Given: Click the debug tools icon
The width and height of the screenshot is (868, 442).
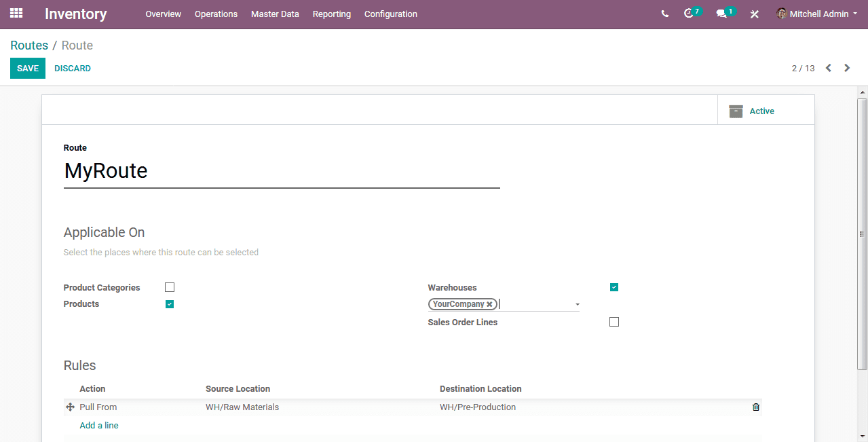Looking at the screenshot, I should click(x=754, y=14).
